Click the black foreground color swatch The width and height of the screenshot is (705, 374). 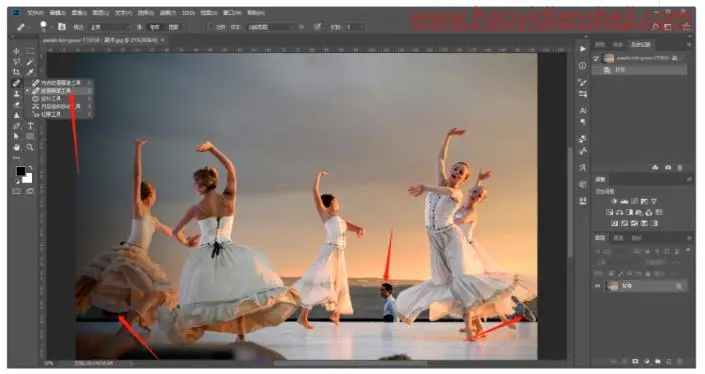[21, 171]
